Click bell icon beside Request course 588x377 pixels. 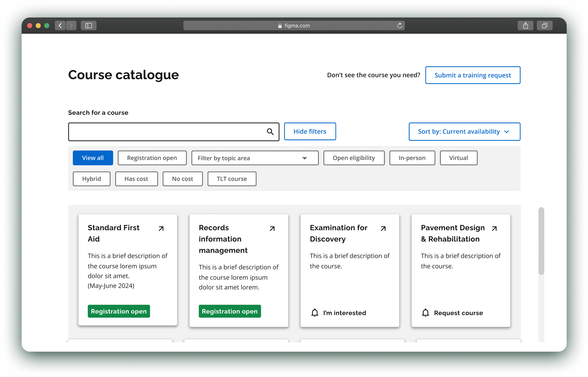pyautogui.click(x=426, y=313)
